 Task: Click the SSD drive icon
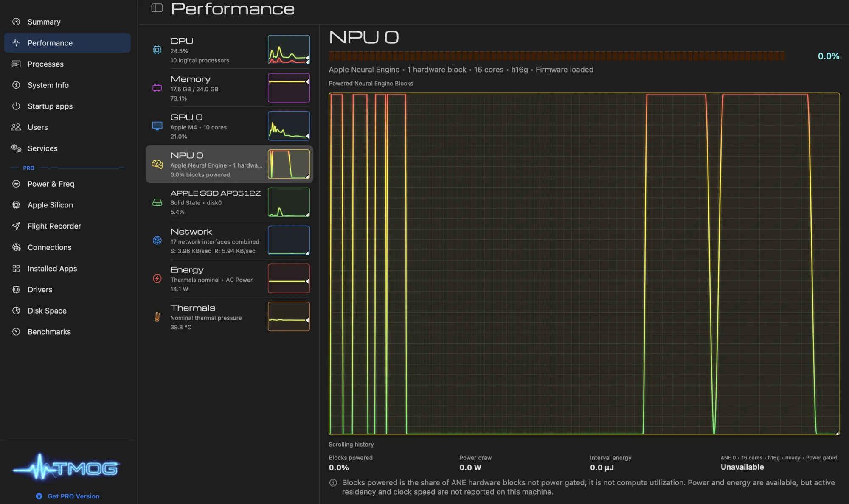pyautogui.click(x=157, y=202)
